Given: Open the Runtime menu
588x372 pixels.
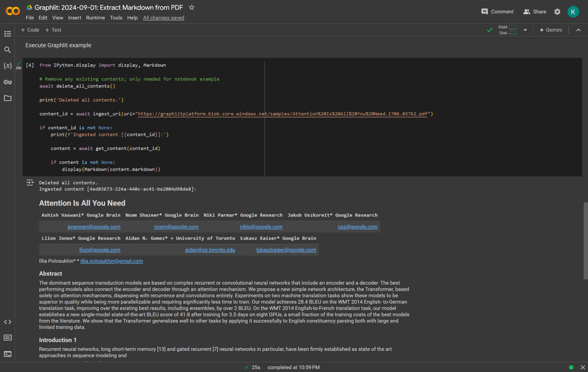Looking at the screenshot, I should [x=95, y=18].
